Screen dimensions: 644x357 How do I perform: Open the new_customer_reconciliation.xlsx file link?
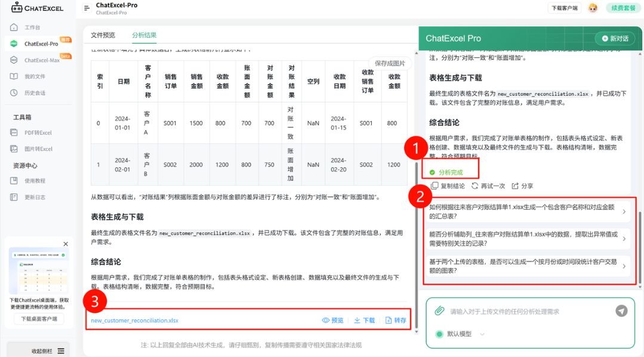tap(135, 321)
